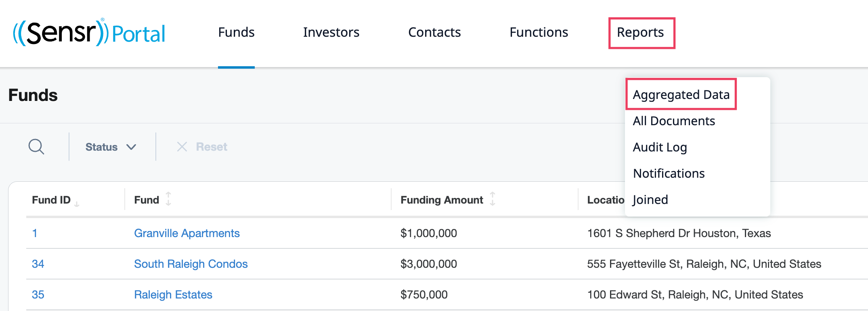Open the Reports menu
This screenshot has width=868, height=311.
[x=640, y=32]
